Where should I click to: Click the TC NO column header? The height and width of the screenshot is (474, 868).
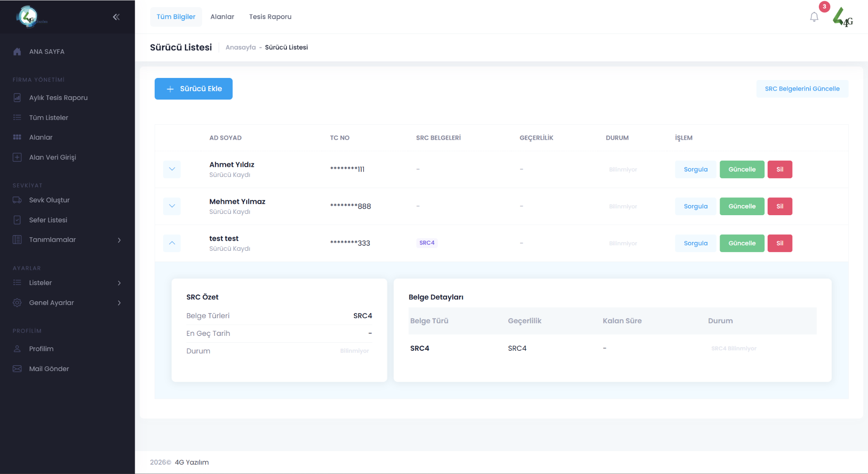point(340,138)
